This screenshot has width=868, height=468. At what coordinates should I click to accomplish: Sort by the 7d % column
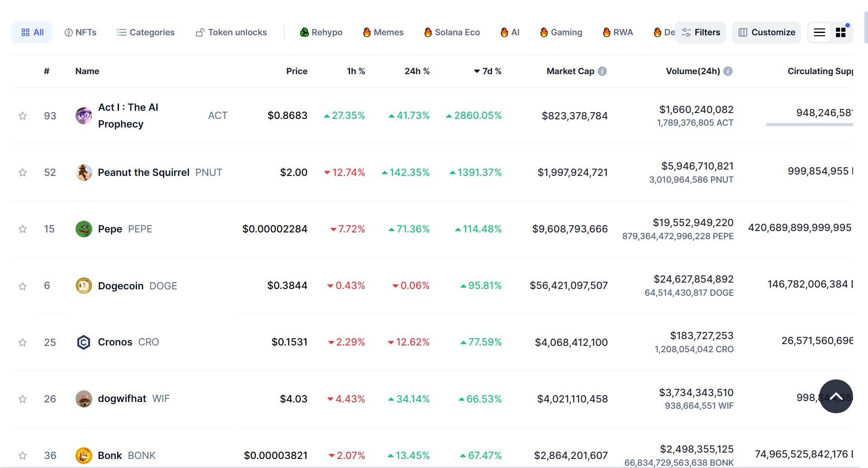[488, 71]
